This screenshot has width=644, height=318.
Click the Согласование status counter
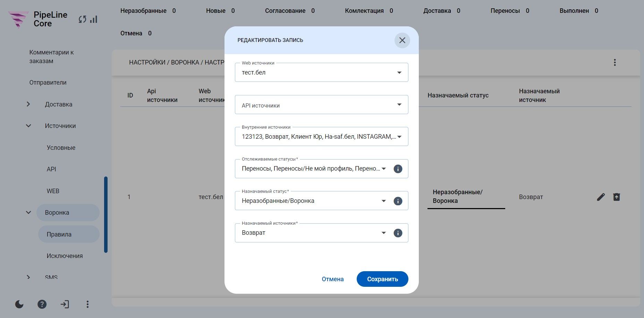(x=290, y=11)
